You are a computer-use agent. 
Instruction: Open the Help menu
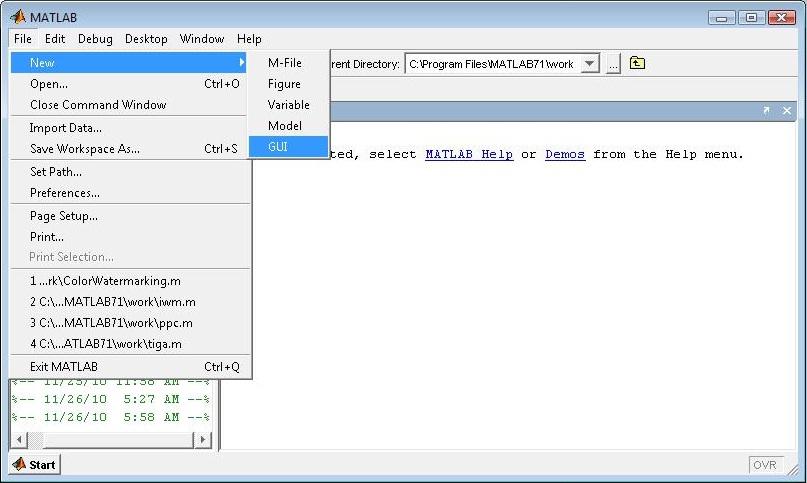click(x=249, y=39)
